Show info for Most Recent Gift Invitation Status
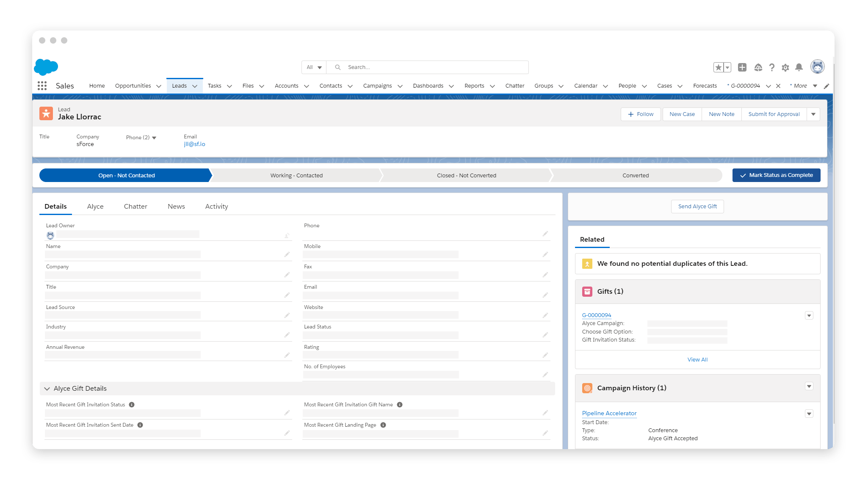This screenshot has height=480, width=868. (x=132, y=405)
